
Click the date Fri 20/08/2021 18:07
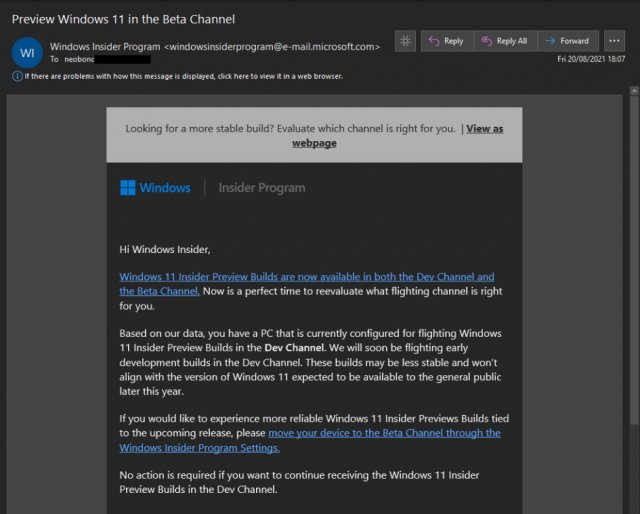591,59
